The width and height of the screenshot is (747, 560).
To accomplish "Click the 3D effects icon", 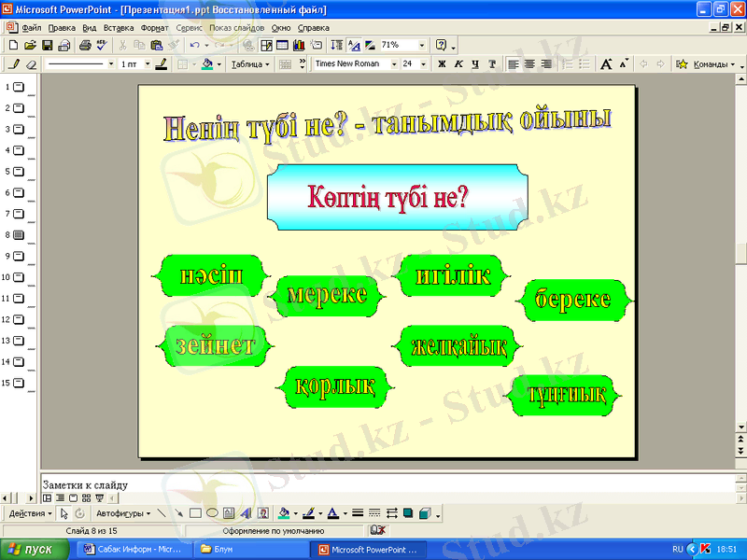I will (x=425, y=513).
